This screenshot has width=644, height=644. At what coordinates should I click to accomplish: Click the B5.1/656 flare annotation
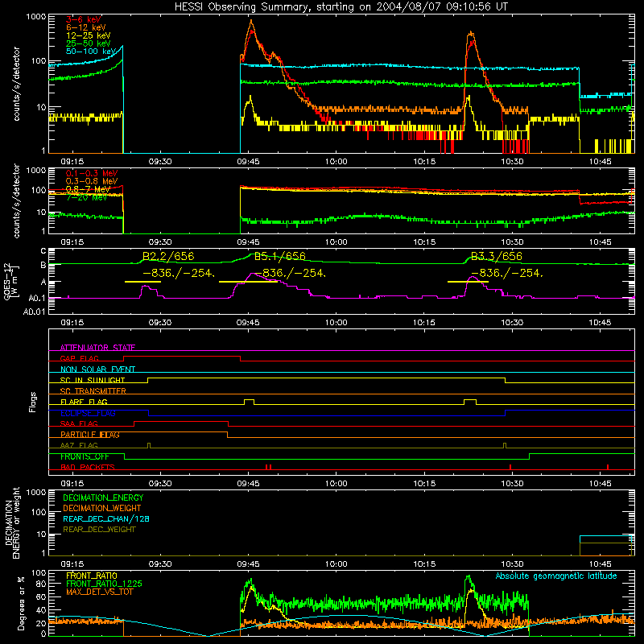click(x=280, y=256)
